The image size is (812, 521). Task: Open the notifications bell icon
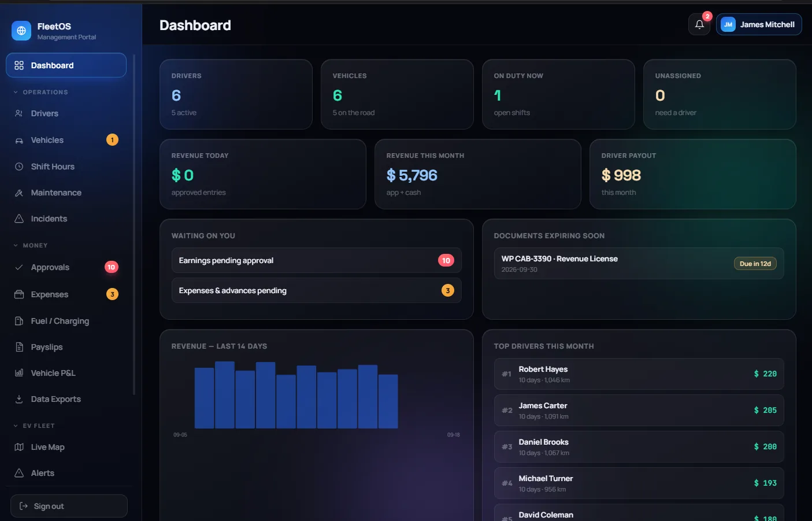[699, 24]
